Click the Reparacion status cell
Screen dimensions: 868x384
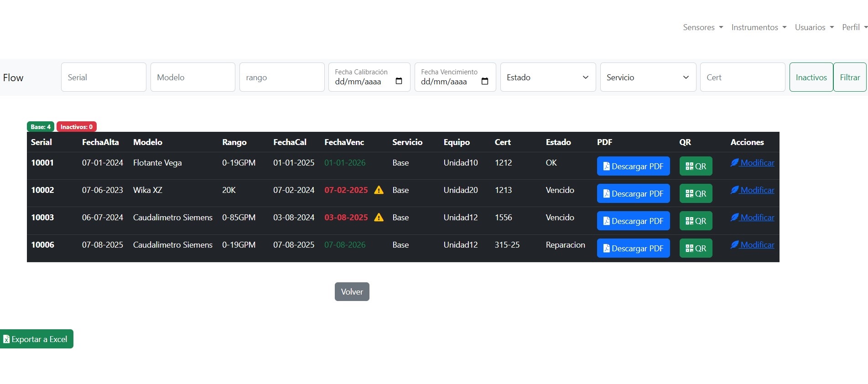pos(566,245)
